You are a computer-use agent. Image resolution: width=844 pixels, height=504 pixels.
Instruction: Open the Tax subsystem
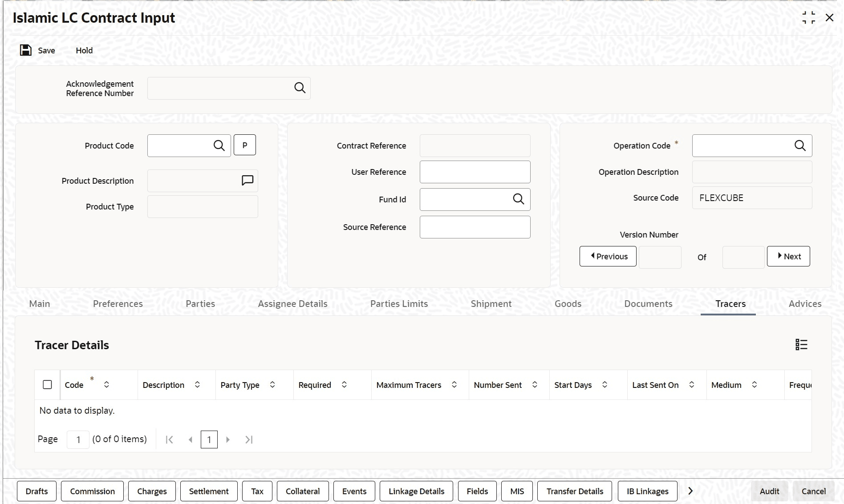pyautogui.click(x=257, y=491)
